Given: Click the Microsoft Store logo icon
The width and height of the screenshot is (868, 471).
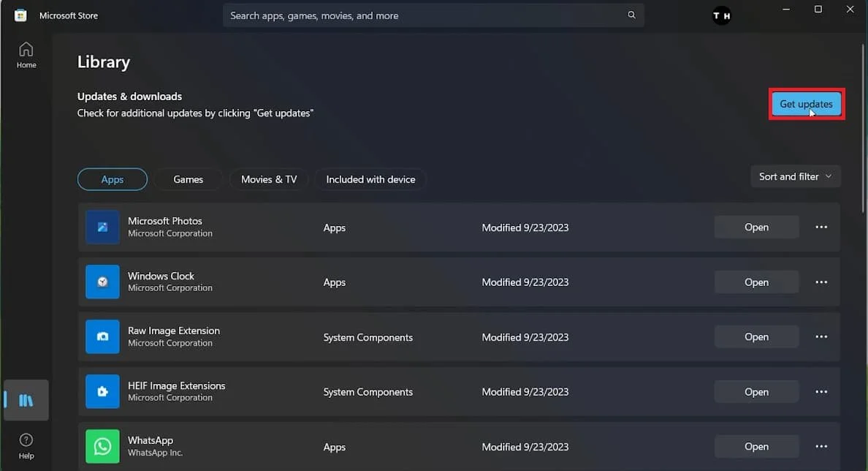Looking at the screenshot, I should click(x=20, y=15).
